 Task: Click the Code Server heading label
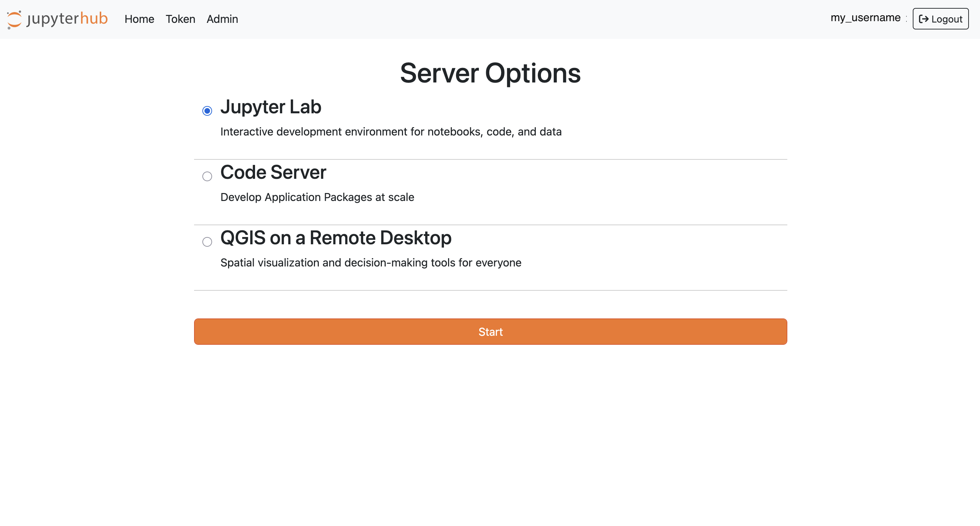[x=273, y=172]
